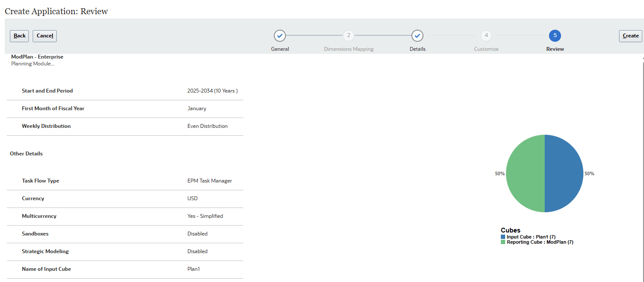Click the 'Cubes' legend title
This screenshot has height=282, width=644.
click(511, 230)
